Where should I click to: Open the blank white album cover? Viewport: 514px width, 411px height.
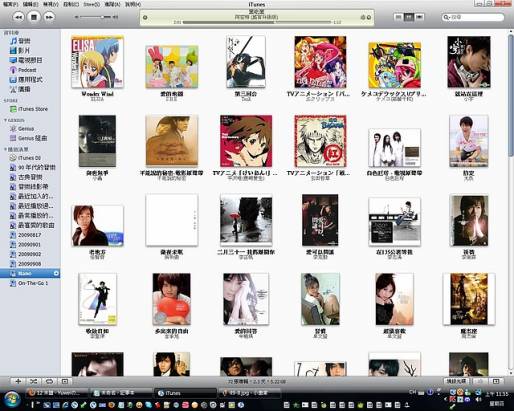pos(172,220)
